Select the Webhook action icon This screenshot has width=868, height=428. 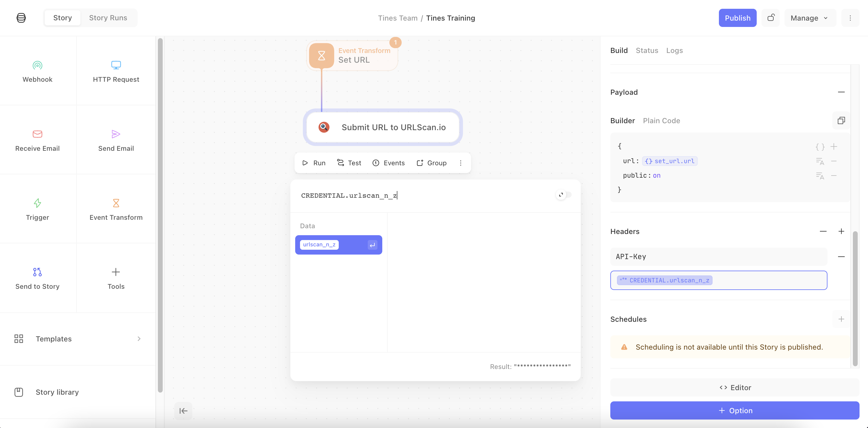click(x=38, y=65)
